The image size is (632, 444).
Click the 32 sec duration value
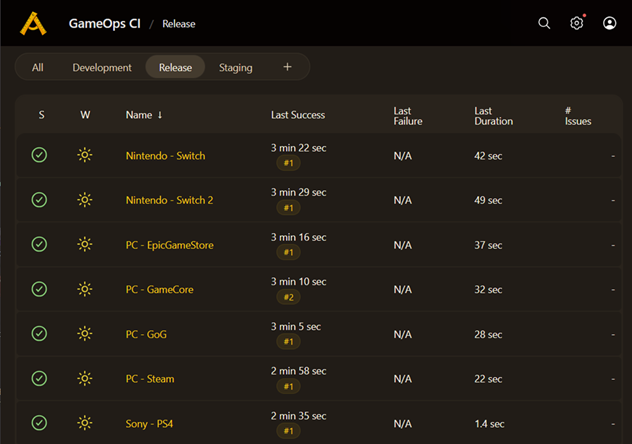(x=488, y=290)
